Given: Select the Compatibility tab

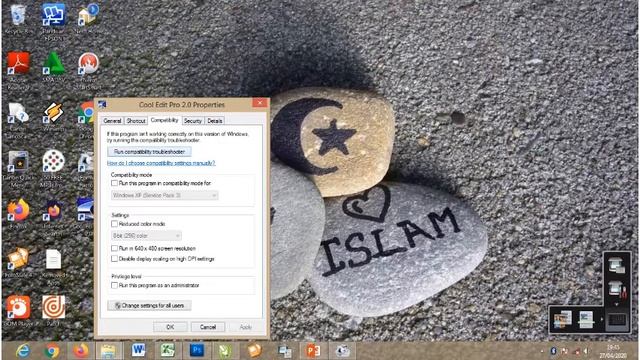Looking at the screenshot, I should pyautogui.click(x=164, y=120).
